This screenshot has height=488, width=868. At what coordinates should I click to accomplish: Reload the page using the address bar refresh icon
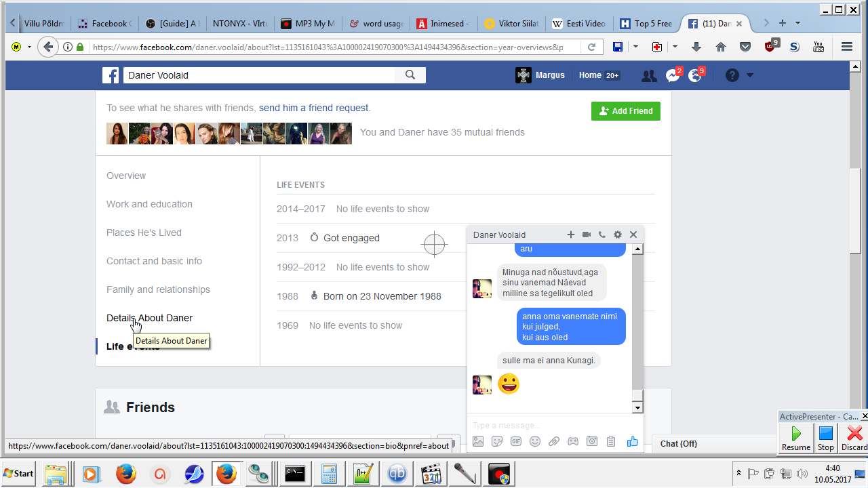coord(591,47)
